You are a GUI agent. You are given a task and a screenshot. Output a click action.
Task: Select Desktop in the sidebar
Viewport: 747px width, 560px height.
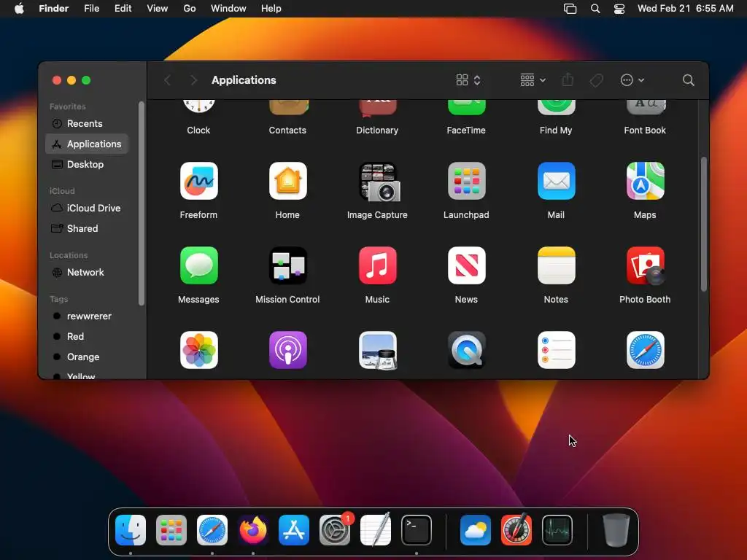click(x=87, y=164)
